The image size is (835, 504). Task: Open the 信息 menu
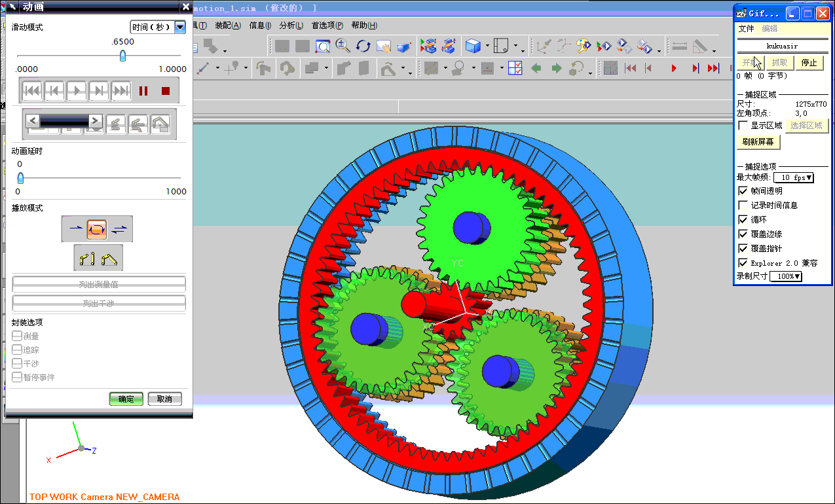point(260,26)
